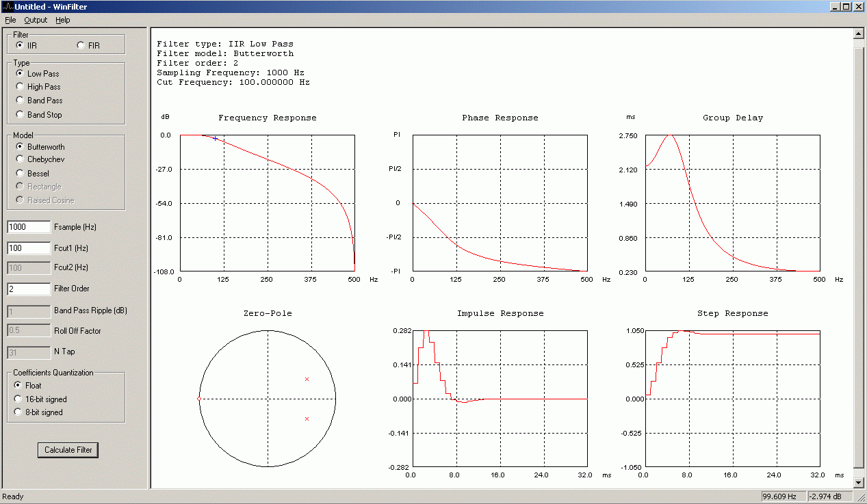Focus the Filter Order input box
This screenshot has width=867, height=504.
pyautogui.click(x=29, y=289)
